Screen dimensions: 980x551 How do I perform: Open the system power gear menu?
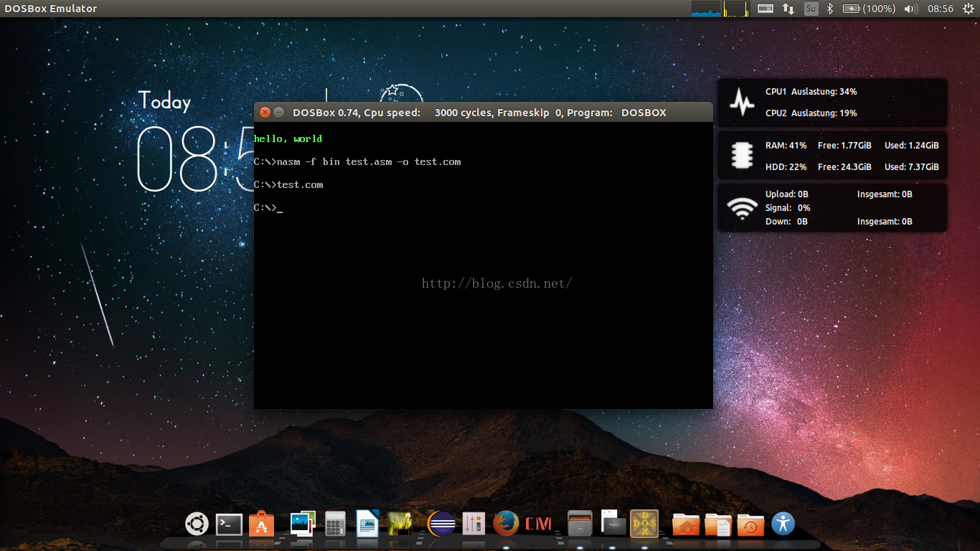click(969, 9)
